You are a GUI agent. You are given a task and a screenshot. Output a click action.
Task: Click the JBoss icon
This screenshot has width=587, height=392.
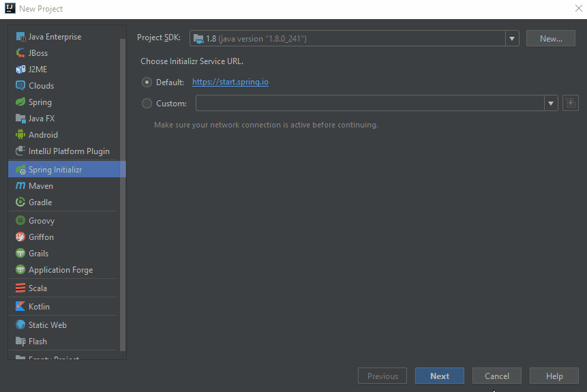click(x=20, y=53)
